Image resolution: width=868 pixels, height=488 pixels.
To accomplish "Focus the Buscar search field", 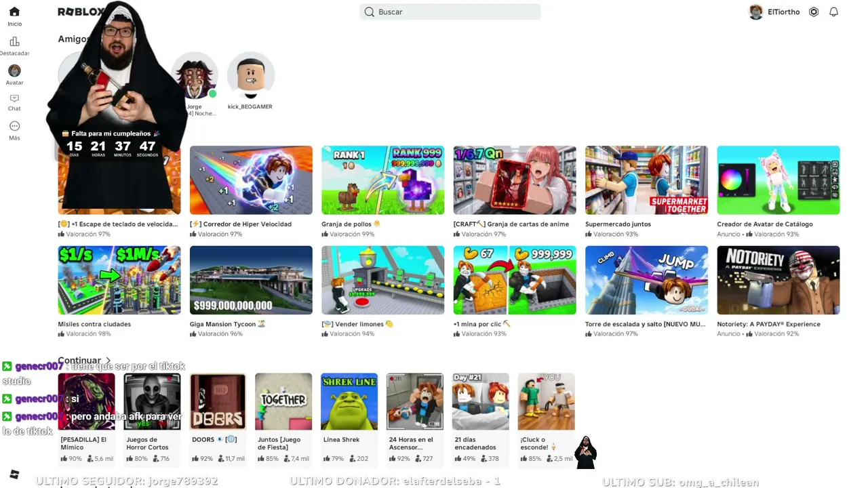I will tap(450, 12).
